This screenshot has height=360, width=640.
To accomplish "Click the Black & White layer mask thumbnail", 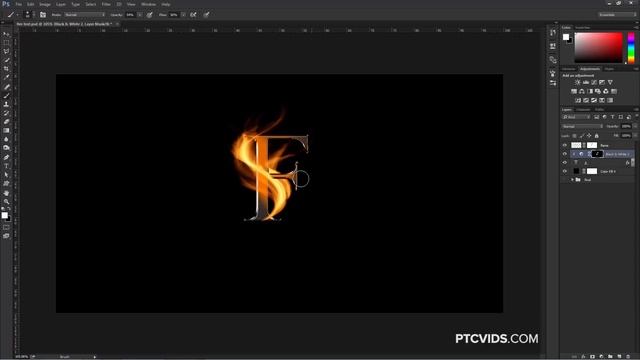I will (597, 154).
